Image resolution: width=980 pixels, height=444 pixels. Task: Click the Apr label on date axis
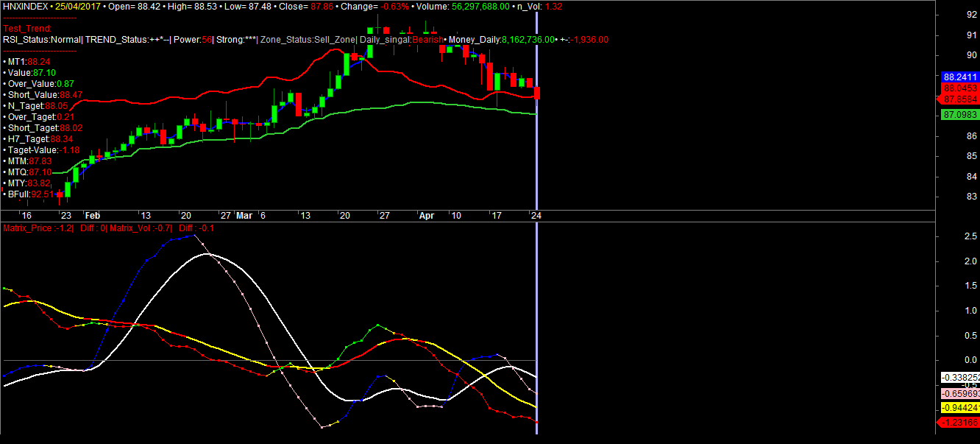coord(426,216)
